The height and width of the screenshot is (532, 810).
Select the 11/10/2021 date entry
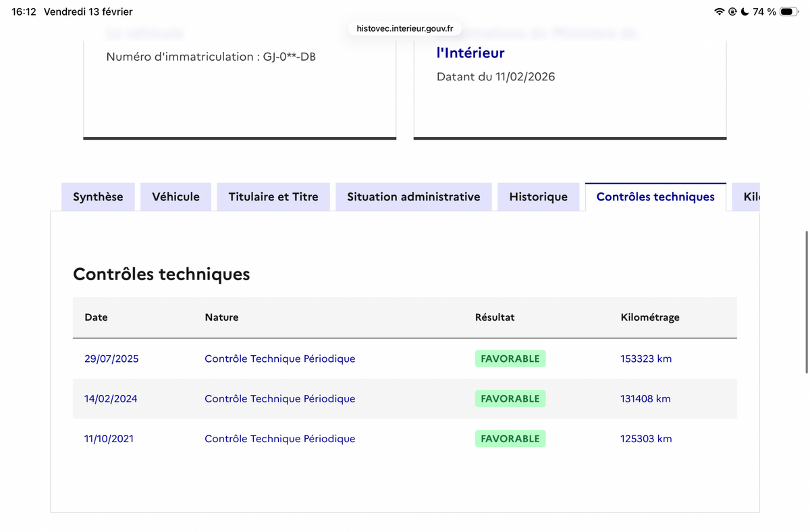tap(109, 438)
